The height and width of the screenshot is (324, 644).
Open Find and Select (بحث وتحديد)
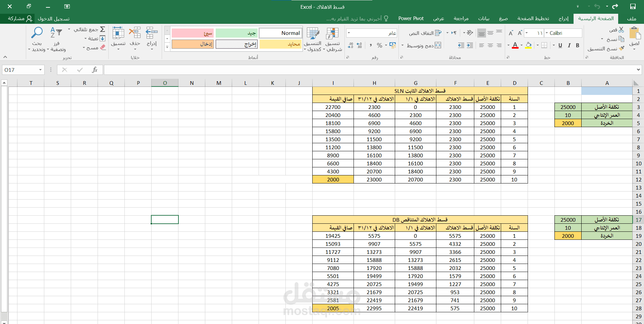click(x=37, y=39)
